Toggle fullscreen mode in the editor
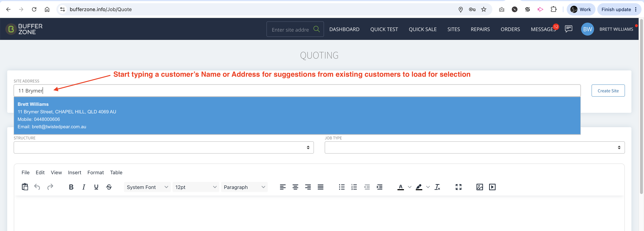The height and width of the screenshot is (231, 644). [x=459, y=187]
